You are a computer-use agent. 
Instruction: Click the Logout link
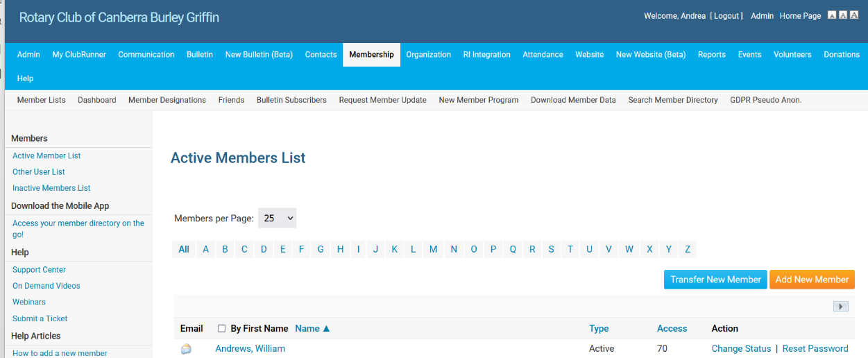coord(726,16)
